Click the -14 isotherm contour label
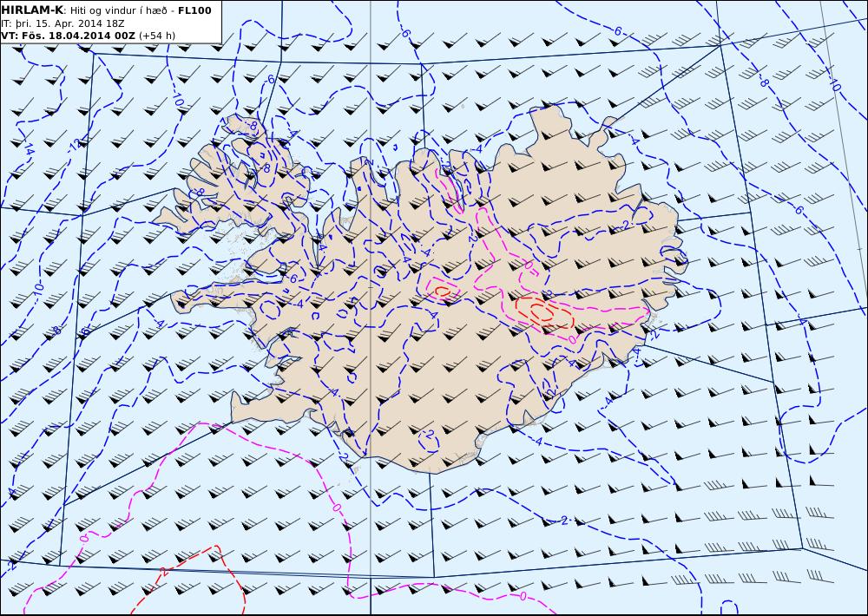The image size is (868, 616). pos(29,150)
